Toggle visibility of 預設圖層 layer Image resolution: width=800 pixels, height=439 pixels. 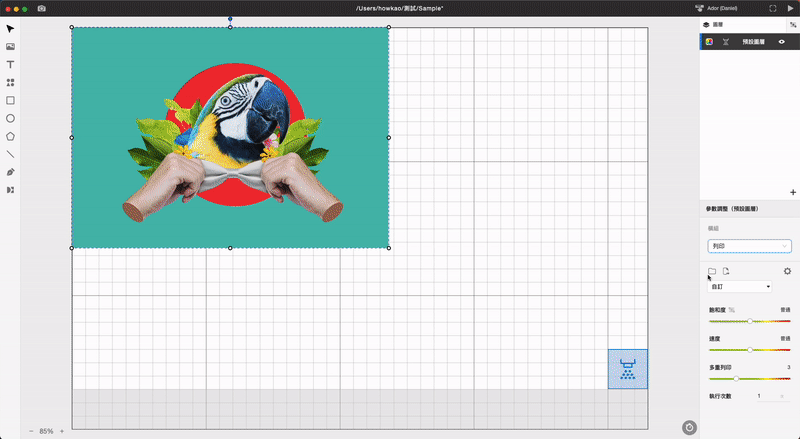[782, 42]
